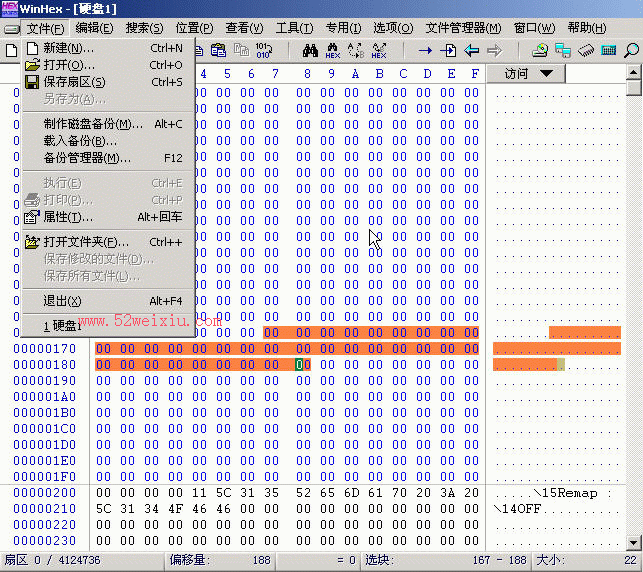
Task: Click the calculator toolbar icon
Action: tap(609, 50)
